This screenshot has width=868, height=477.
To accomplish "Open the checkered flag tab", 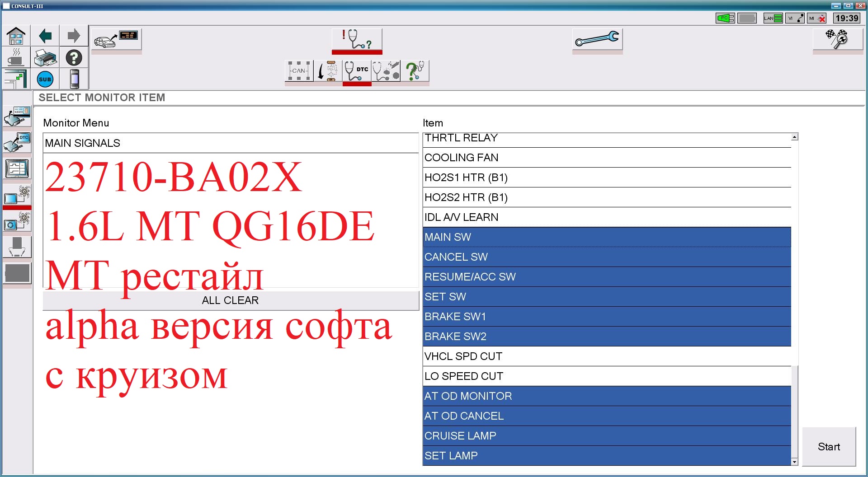I will point(838,40).
